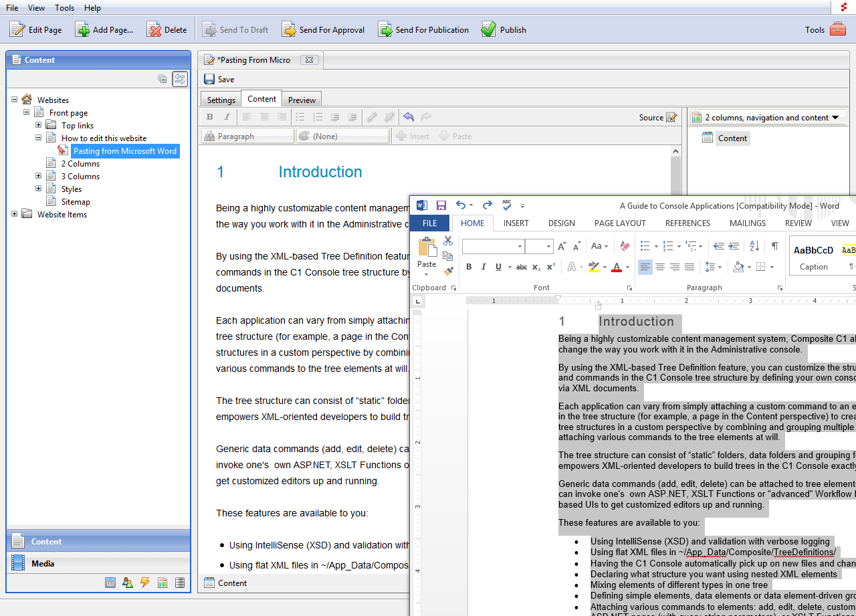This screenshot has width=856, height=616.
Task: Open the Functions perspective lightning icon
Action: 145,583
